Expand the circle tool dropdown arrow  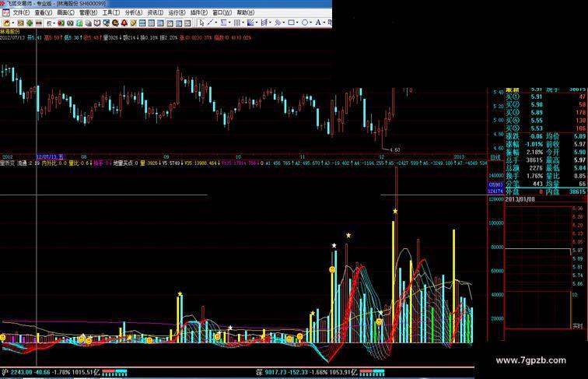click(x=311, y=23)
